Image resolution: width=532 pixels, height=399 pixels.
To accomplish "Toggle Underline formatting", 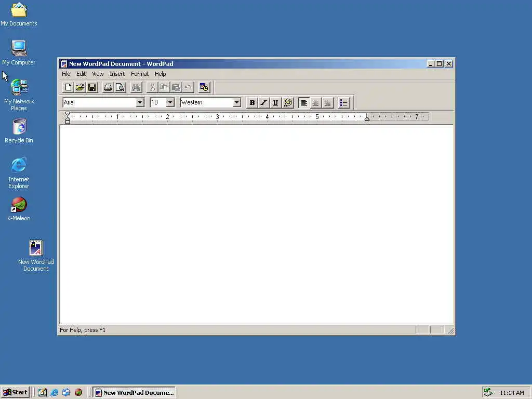I will (275, 103).
